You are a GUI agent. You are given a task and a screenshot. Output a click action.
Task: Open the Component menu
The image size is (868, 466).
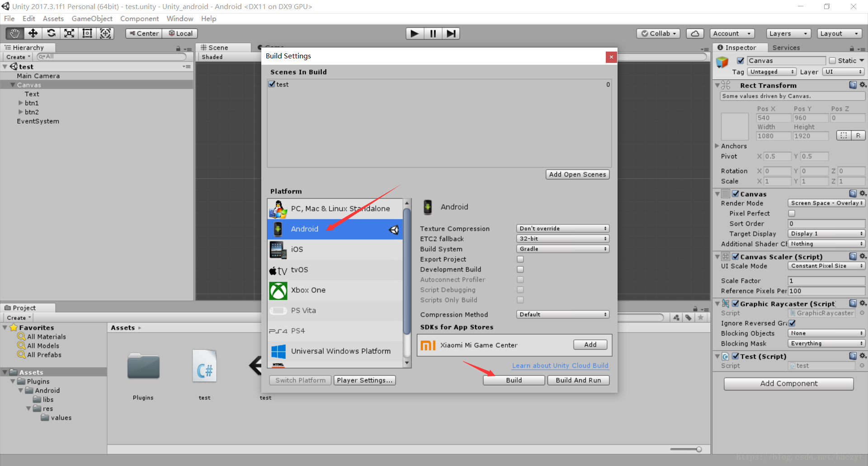pos(139,19)
